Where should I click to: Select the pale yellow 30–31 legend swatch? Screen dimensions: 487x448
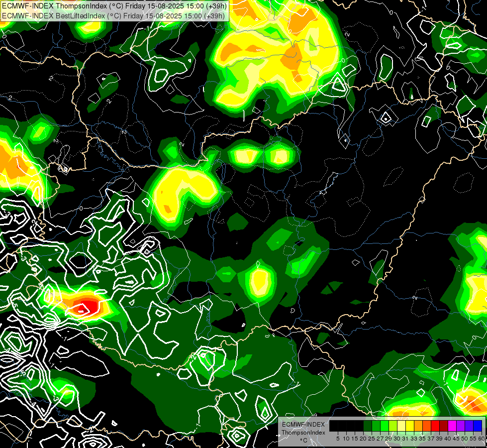pyautogui.click(x=401, y=426)
